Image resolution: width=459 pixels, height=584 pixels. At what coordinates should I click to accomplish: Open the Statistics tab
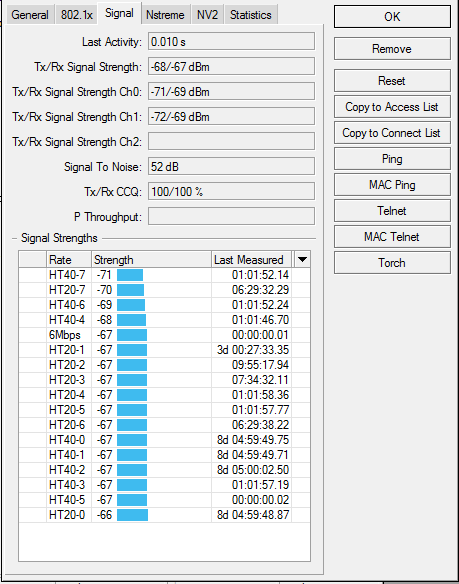(x=251, y=15)
